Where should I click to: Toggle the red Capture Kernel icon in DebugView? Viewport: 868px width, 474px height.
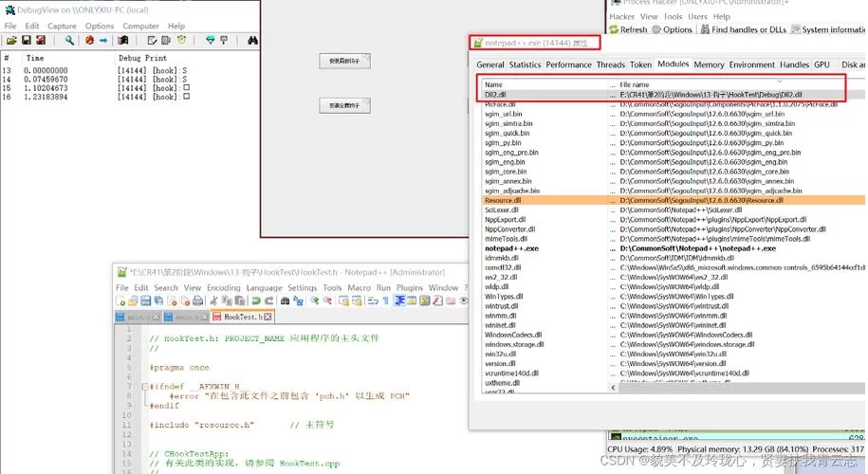click(90, 41)
